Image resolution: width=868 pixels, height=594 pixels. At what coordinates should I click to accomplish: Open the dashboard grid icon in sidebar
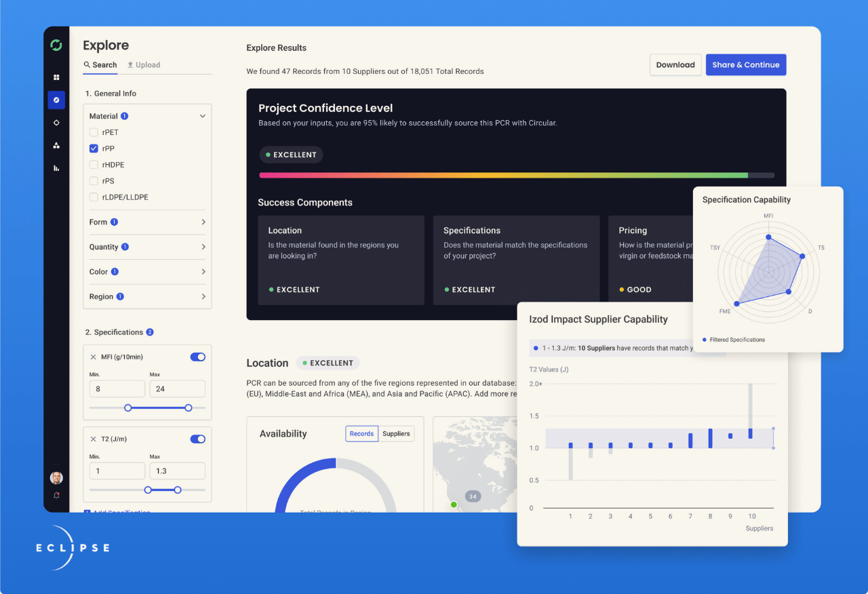(x=56, y=77)
